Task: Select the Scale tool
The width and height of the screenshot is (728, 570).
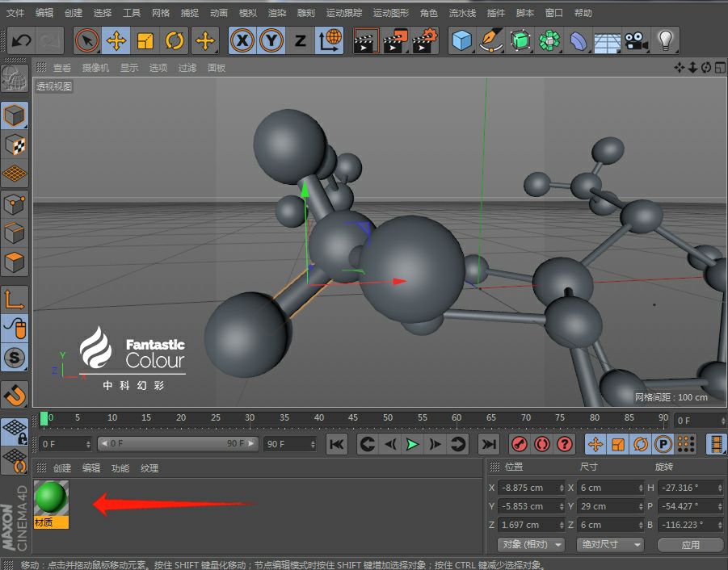Action: point(145,40)
